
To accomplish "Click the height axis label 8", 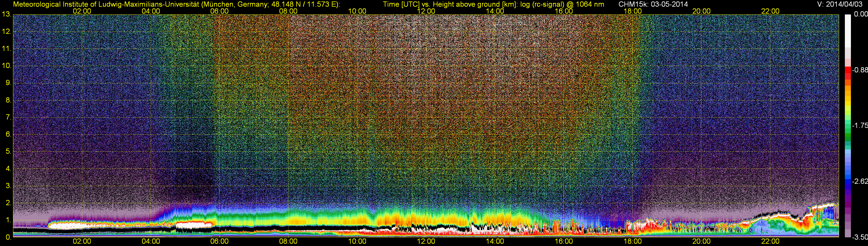I will coord(8,100).
